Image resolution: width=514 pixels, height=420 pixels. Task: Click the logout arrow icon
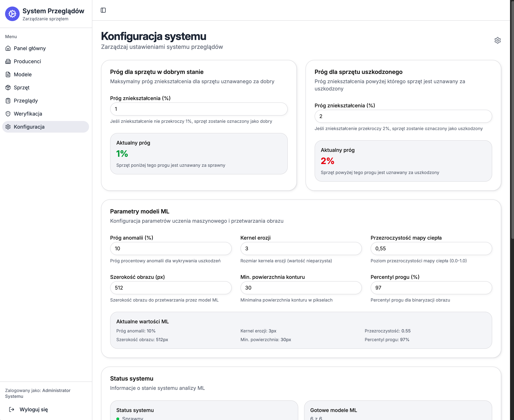[x=12, y=409]
